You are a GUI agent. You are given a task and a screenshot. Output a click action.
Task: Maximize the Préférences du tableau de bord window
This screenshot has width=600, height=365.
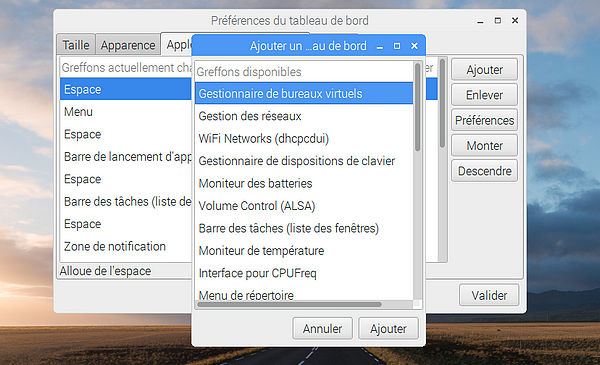point(497,20)
